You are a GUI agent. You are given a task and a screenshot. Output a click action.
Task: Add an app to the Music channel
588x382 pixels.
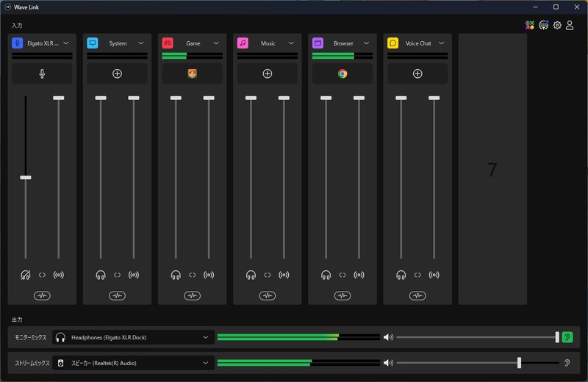tap(268, 73)
